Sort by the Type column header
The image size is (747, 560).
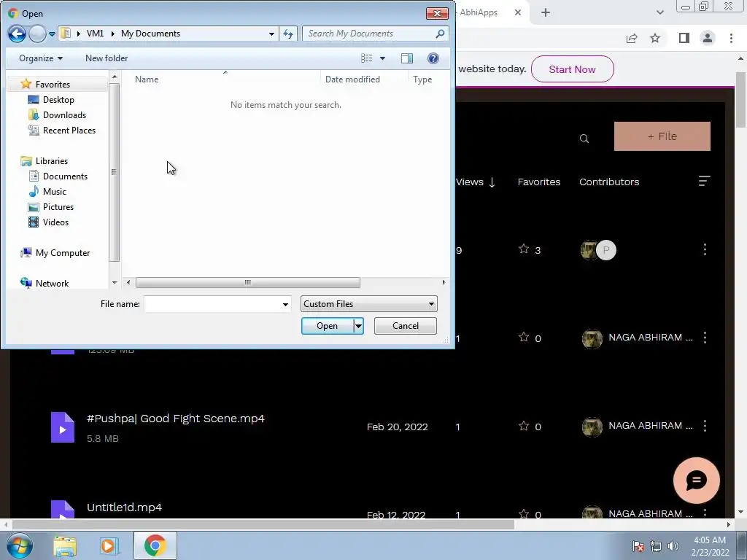(x=422, y=79)
